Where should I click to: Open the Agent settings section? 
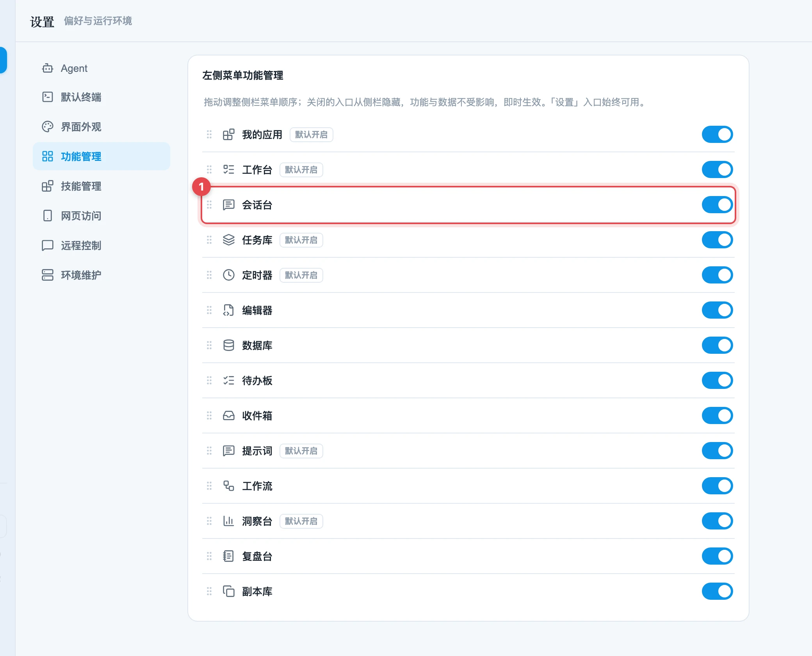(x=101, y=68)
